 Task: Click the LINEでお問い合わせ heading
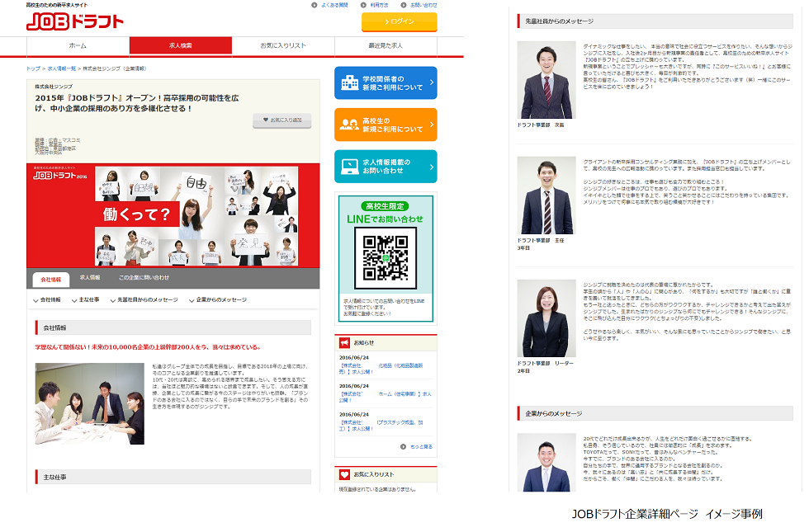click(385, 219)
